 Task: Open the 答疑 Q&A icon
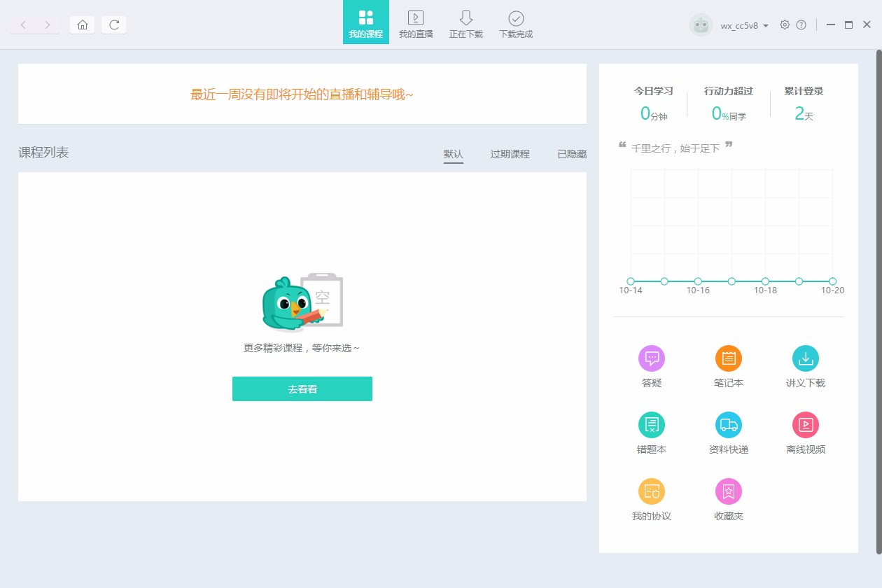point(652,358)
